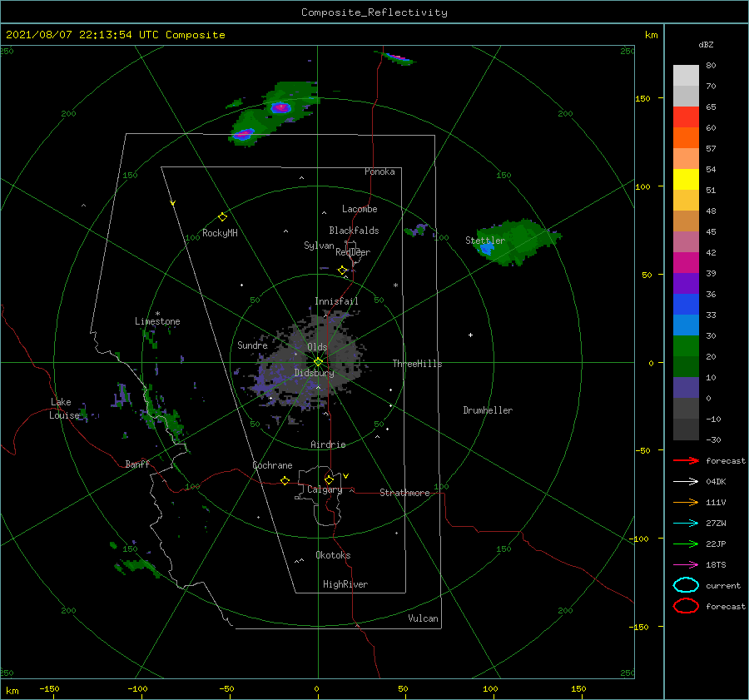Select the cyan current ellipse icon
This screenshot has width=749, height=700.
point(686,585)
